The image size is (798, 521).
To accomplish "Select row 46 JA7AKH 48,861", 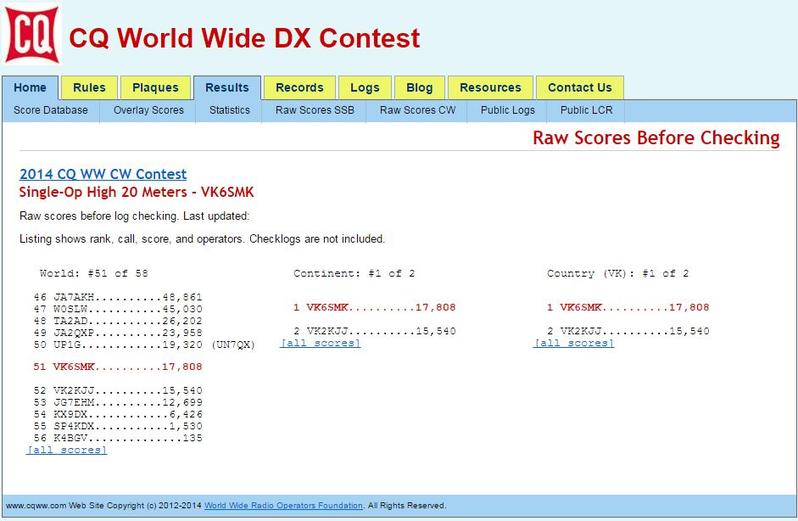I will 118,297.
